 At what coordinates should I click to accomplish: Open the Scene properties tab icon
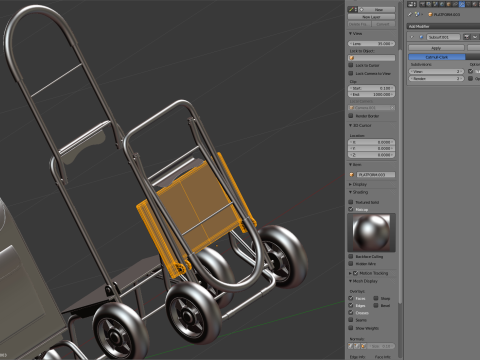[x=435, y=4]
